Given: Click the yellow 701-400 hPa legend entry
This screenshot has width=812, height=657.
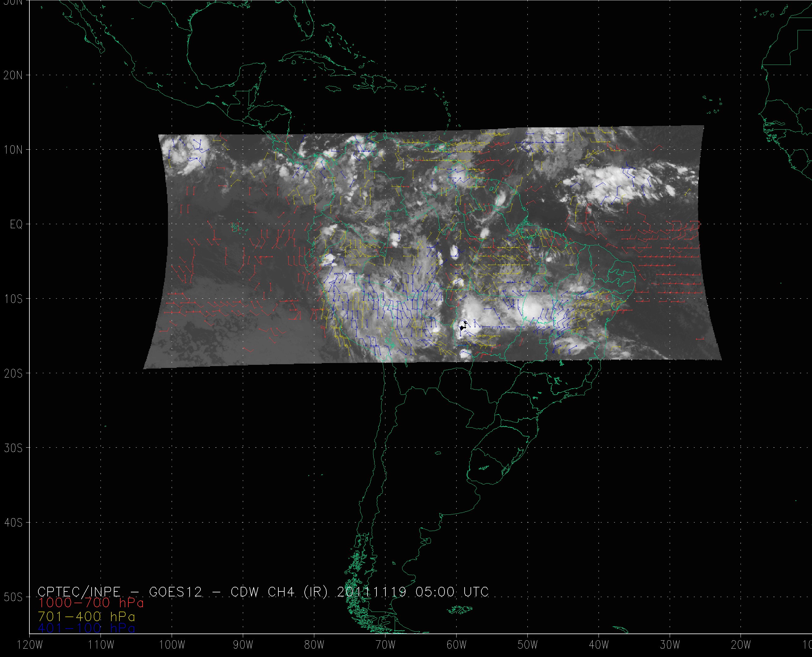Looking at the screenshot, I should [86, 616].
